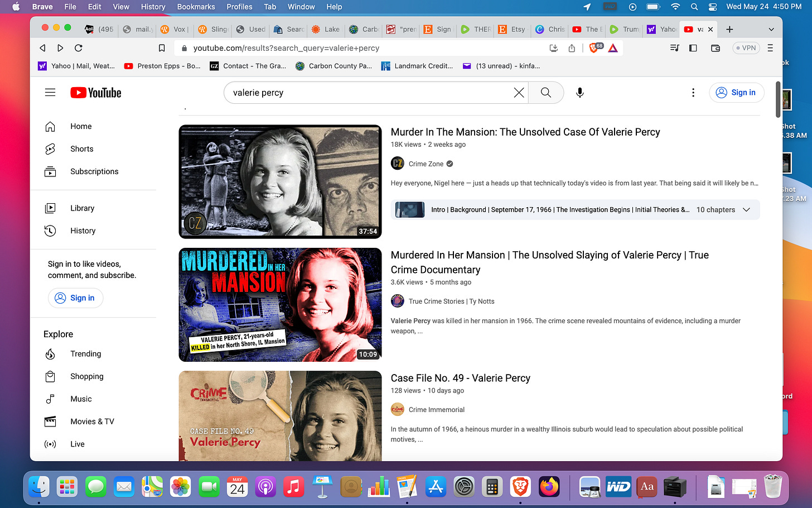This screenshot has width=812, height=508.
Task: Open the YouTube hamburger guide menu
Action: (50, 93)
